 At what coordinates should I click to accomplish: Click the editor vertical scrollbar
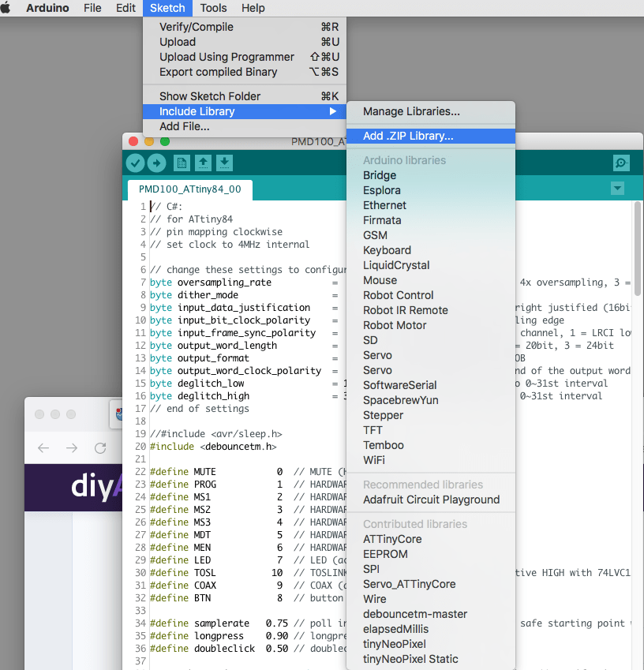coord(638,248)
